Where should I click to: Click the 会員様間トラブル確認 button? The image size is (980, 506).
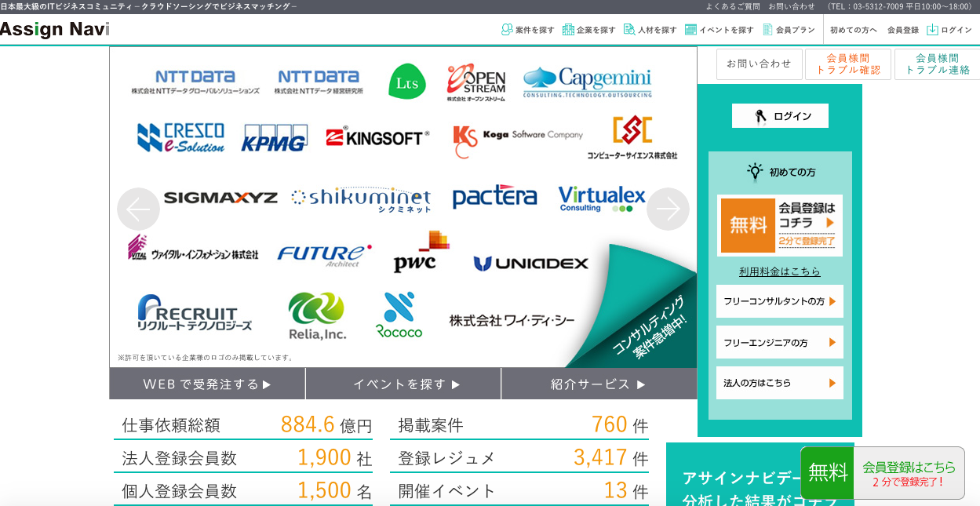(x=848, y=64)
